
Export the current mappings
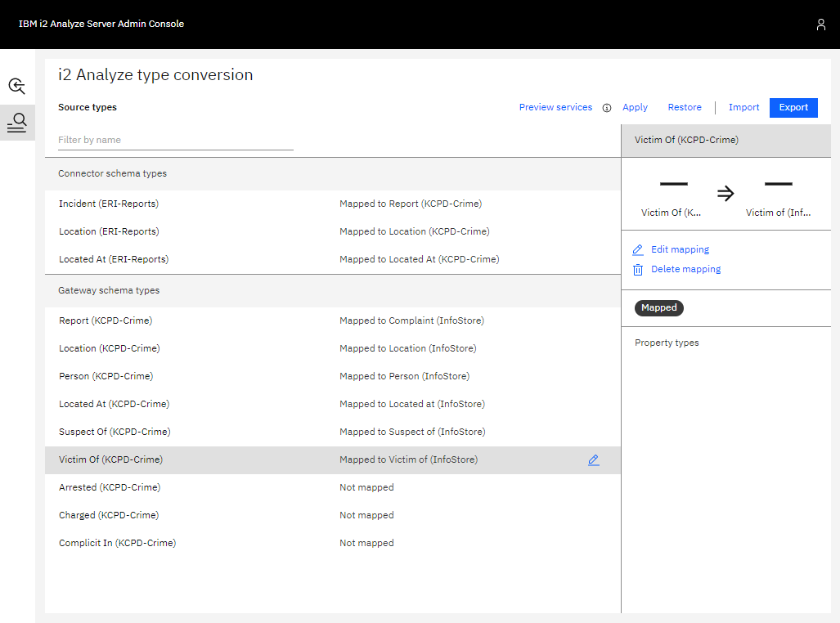[793, 107]
